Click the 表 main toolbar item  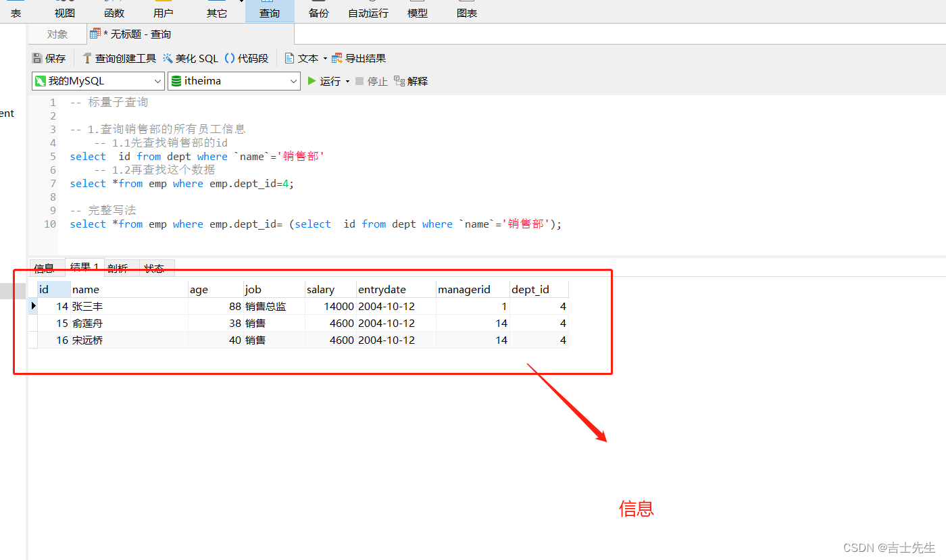[16, 10]
